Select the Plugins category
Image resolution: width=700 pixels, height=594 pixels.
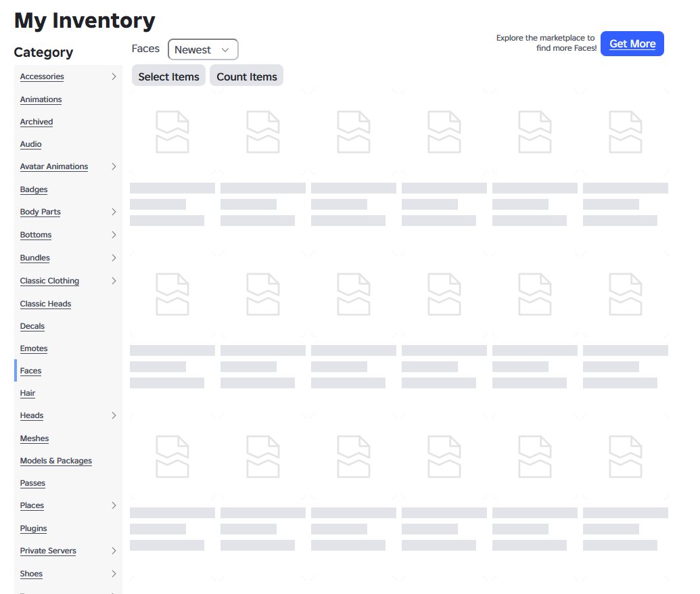coord(34,528)
